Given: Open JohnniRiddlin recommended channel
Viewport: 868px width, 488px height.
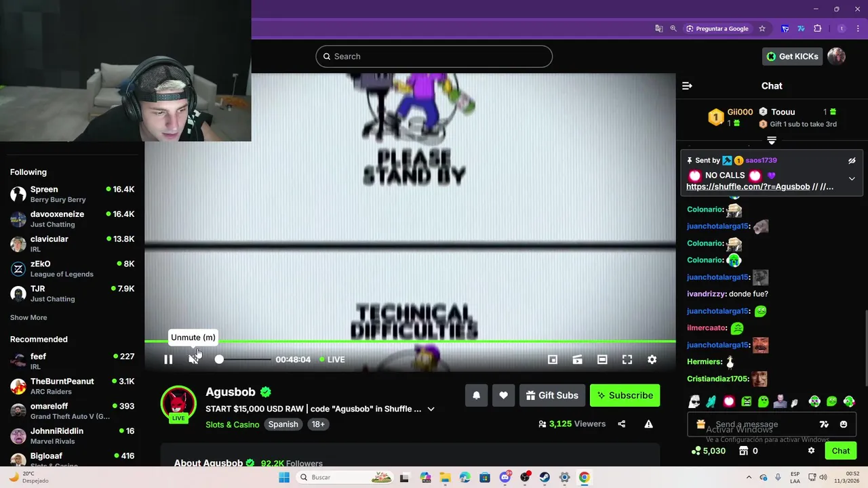Looking at the screenshot, I should point(72,436).
